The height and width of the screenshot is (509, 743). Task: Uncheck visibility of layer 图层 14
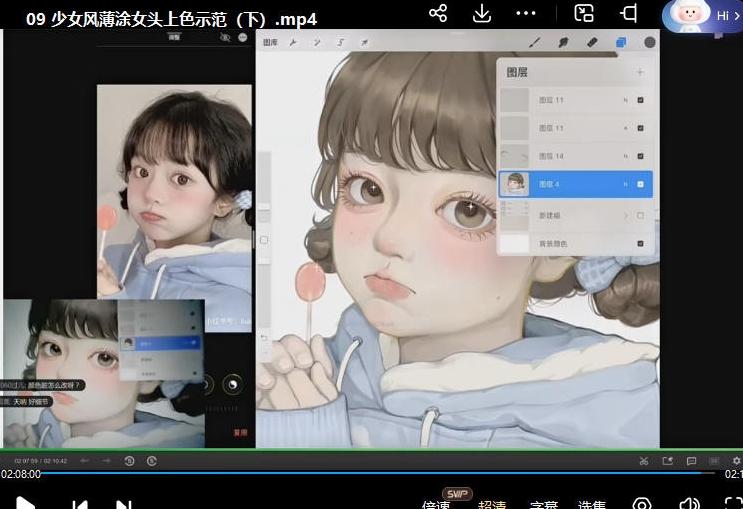(640, 156)
